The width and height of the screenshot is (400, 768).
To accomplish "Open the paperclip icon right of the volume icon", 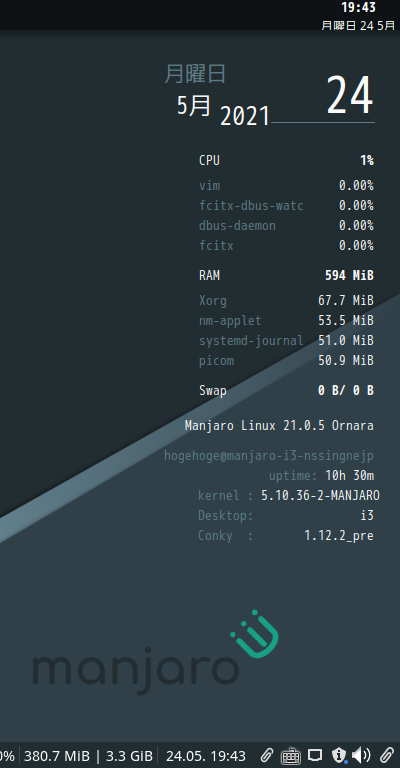I will point(387,755).
